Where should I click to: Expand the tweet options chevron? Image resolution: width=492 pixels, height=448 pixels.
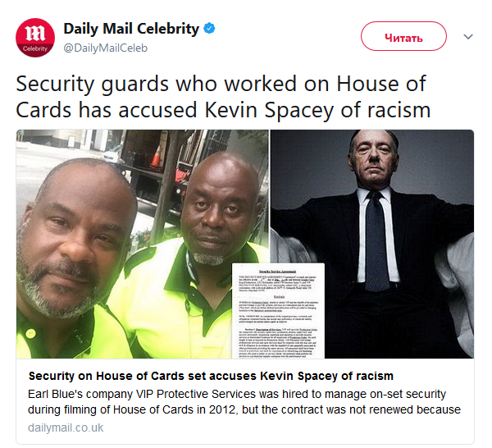coord(468,37)
